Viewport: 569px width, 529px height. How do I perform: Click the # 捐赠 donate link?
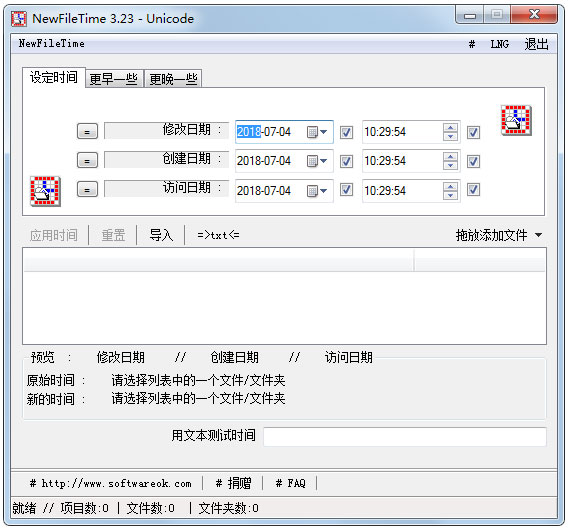click(x=233, y=483)
